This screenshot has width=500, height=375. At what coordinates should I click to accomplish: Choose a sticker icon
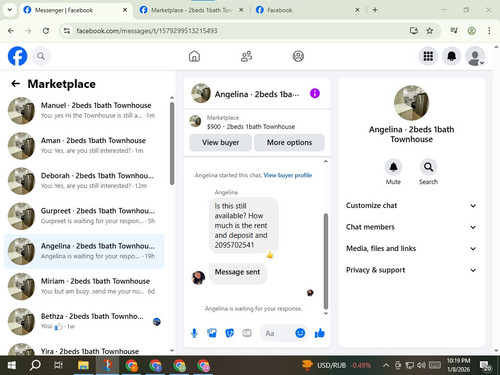229,333
